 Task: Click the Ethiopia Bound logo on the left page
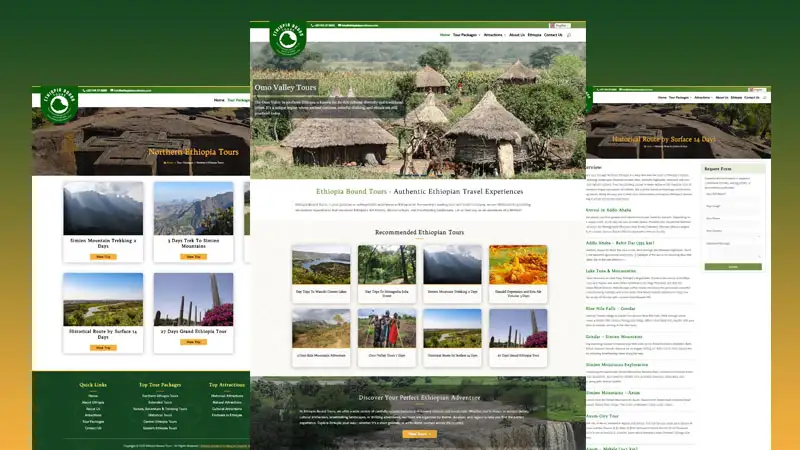pos(59,105)
